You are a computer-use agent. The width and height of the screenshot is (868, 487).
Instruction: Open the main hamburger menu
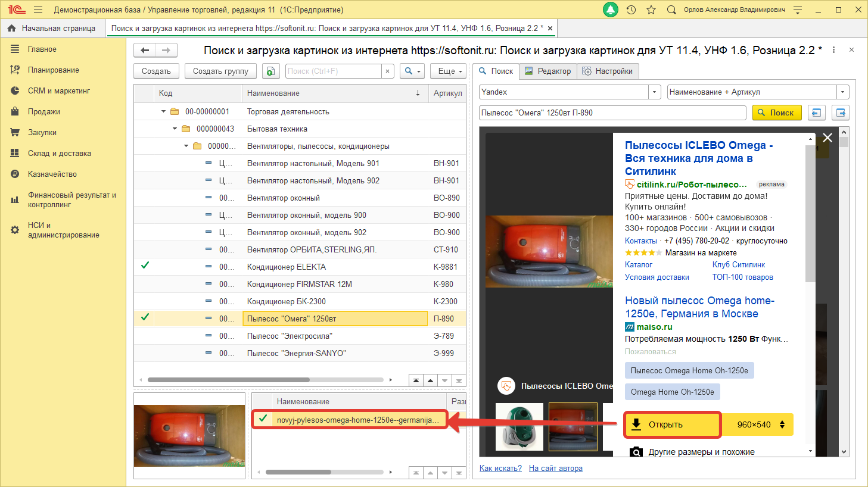click(x=38, y=10)
